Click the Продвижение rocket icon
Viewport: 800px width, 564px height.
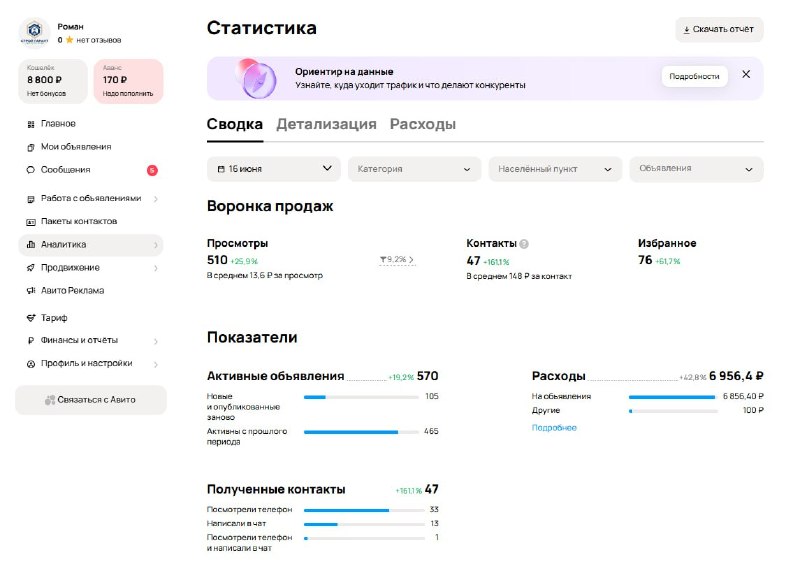coord(31,267)
